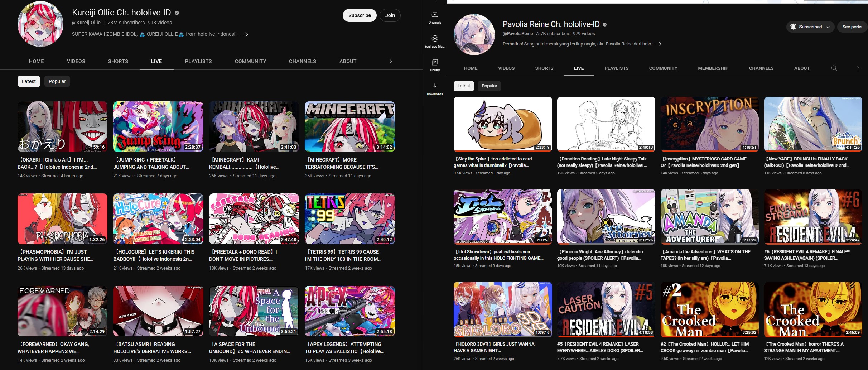The height and width of the screenshot is (370, 868).
Task: Open the #6 RESIDENT EVIL 4 FINALE title
Action: (x=807, y=255)
